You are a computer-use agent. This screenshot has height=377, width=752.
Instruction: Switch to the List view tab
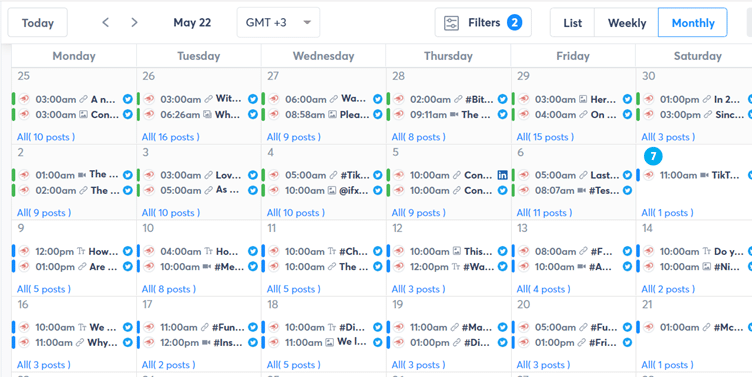tap(573, 23)
